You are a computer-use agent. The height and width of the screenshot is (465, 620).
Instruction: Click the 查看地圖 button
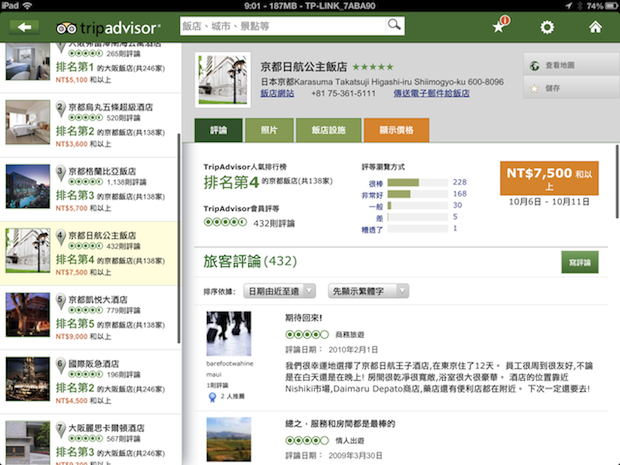571,64
